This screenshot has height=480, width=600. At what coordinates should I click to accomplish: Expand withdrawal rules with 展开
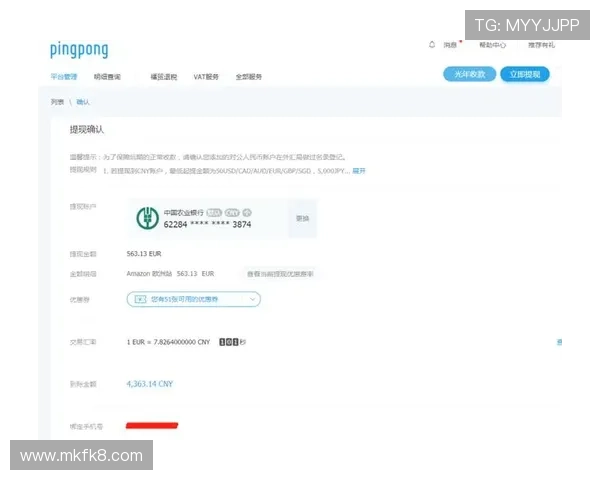click(359, 171)
